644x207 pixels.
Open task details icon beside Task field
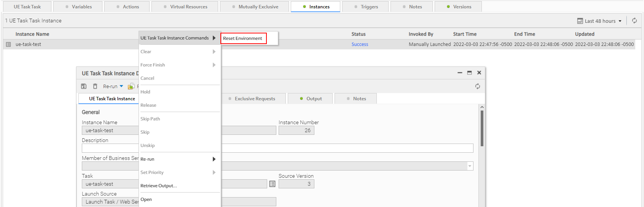272,184
